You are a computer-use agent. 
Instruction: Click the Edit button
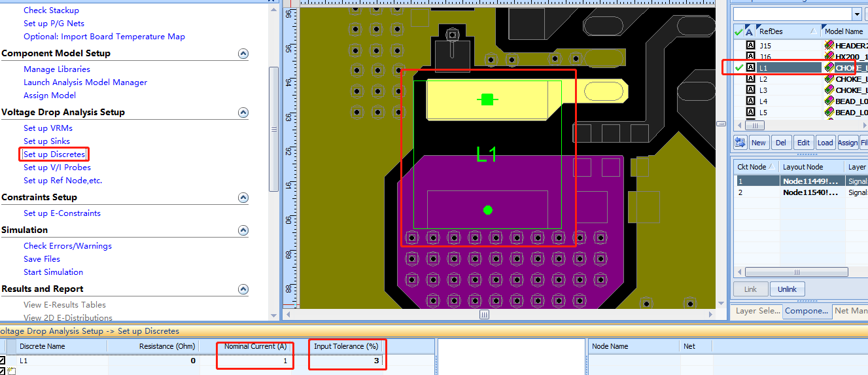click(803, 143)
